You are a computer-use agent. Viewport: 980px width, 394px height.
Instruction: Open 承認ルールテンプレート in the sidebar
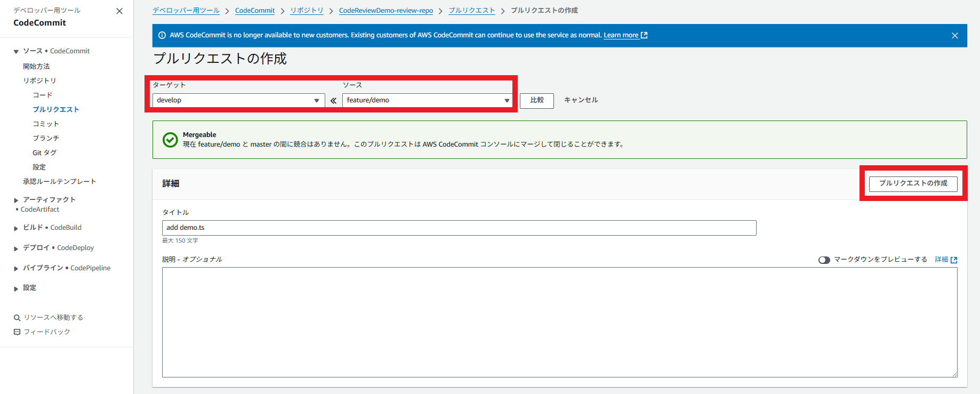pyautogui.click(x=59, y=181)
